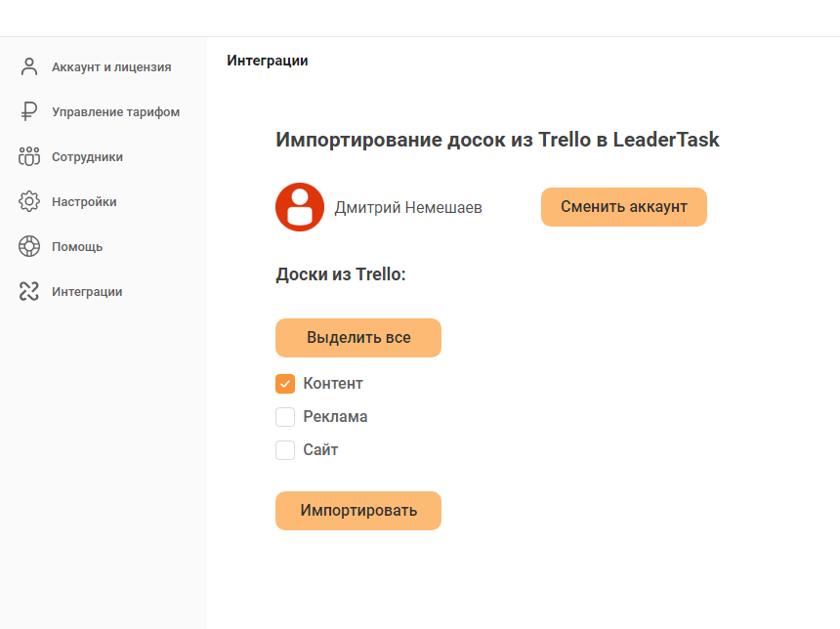The width and height of the screenshot is (840, 629).
Task: Click the Контент board label
Action: click(x=333, y=384)
